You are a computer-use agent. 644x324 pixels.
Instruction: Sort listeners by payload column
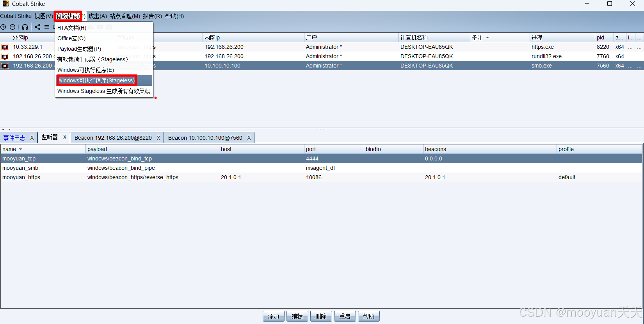pos(152,149)
